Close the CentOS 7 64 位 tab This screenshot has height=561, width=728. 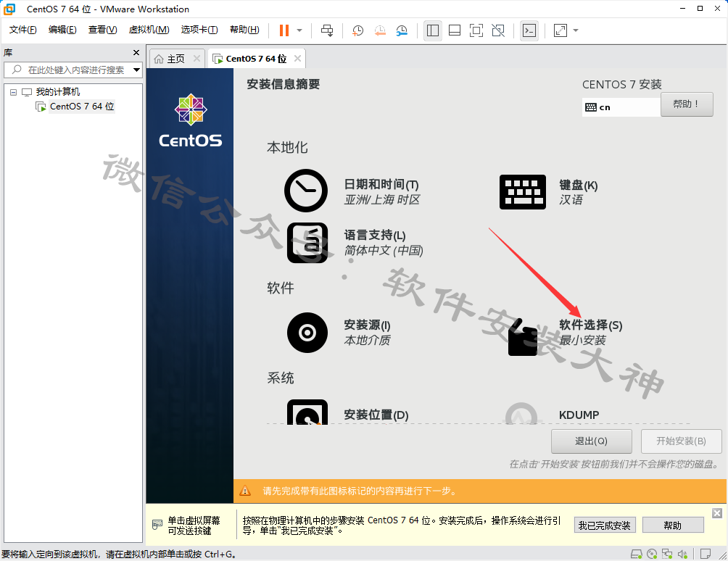297,59
